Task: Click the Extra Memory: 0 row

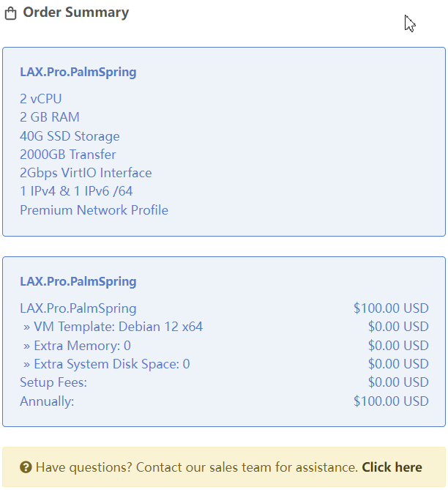Action: pos(77,346)
